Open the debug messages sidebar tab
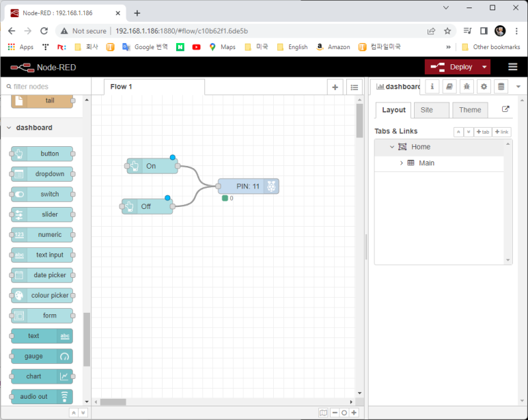Image resolution: width=528 pixels, height=420 pixels. [467, 87]
